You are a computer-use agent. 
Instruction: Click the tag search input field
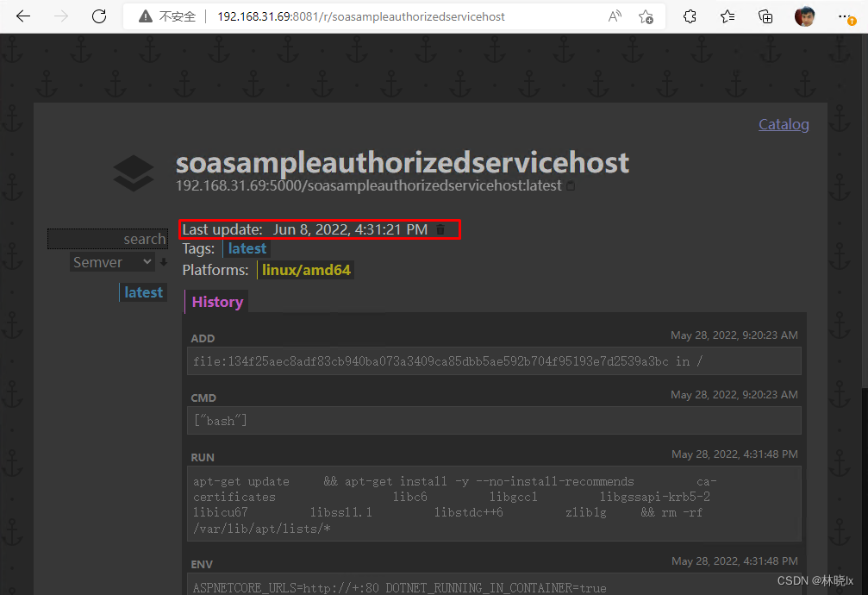click(108, 239)
